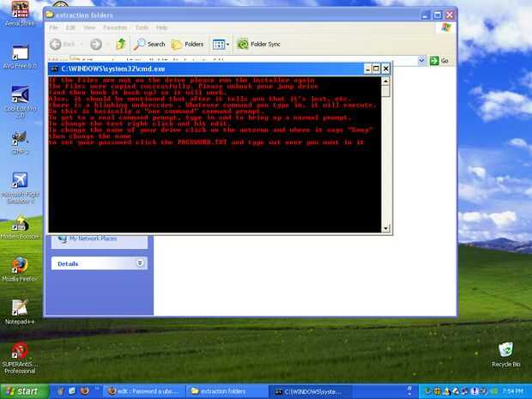Switch to the Firefox taskbar button
Viewport: 532px width, 399px height.
click(x=142, y=391)
